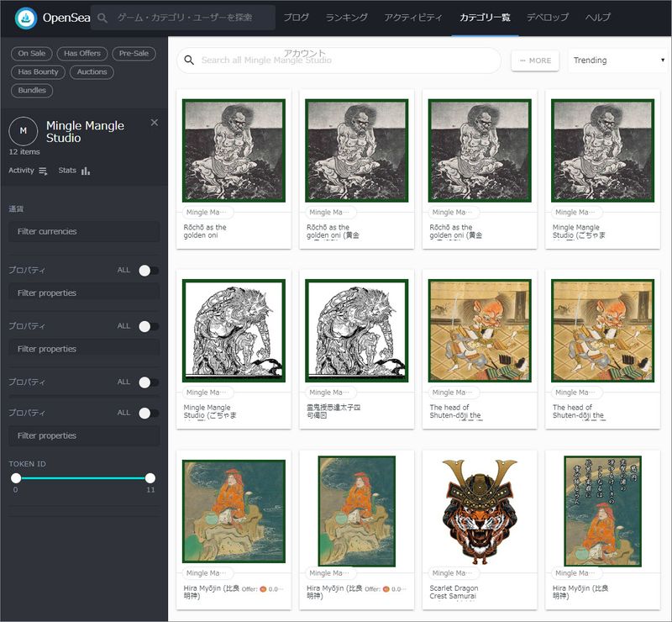Select the Has Bounty filter chip
This screenshot has height=622, width=672.
(39, 72)
